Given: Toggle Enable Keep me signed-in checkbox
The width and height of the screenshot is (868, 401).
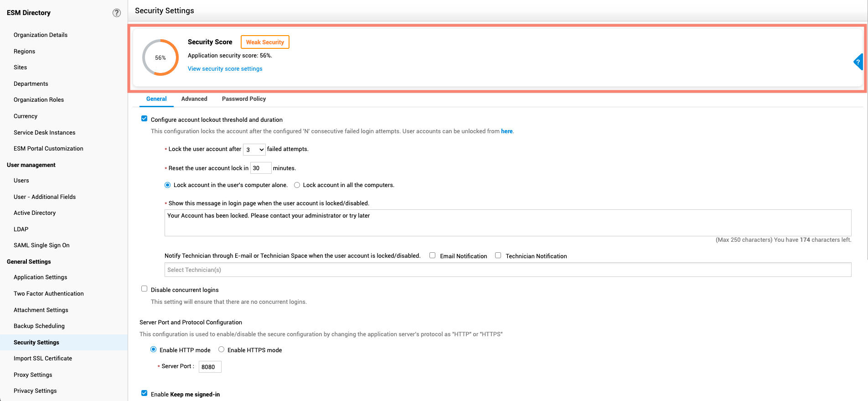Looking at the screenshot, I should click(x=145, y=393).
